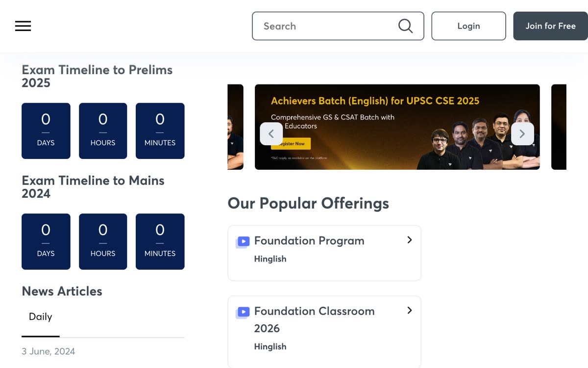588x368 pixels.
Task: Show previous banner with left arrow
Action: coord(271,133)
